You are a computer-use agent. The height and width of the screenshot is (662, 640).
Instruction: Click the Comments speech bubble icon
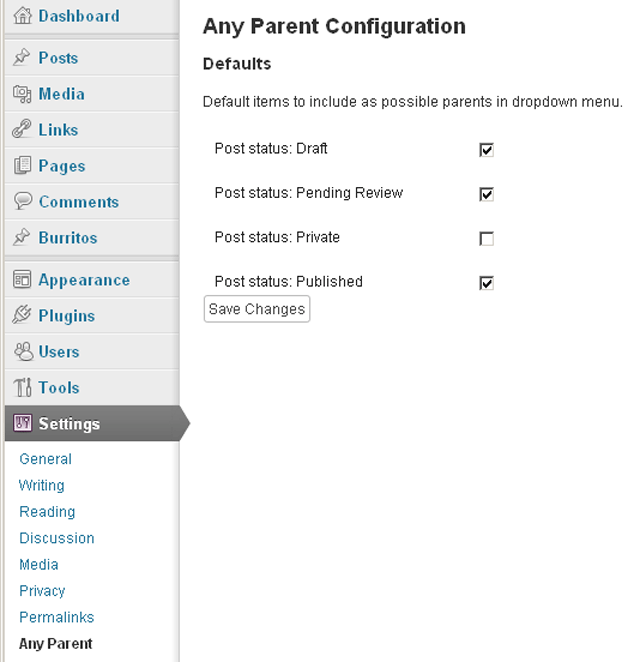pyautogui.click(x=22, y=201)
